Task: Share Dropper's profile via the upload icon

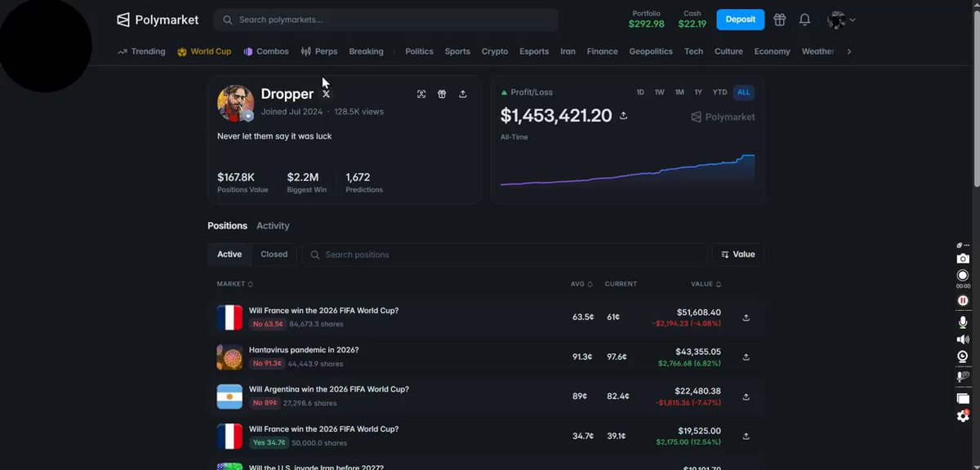Action: (x=463, y=94)
